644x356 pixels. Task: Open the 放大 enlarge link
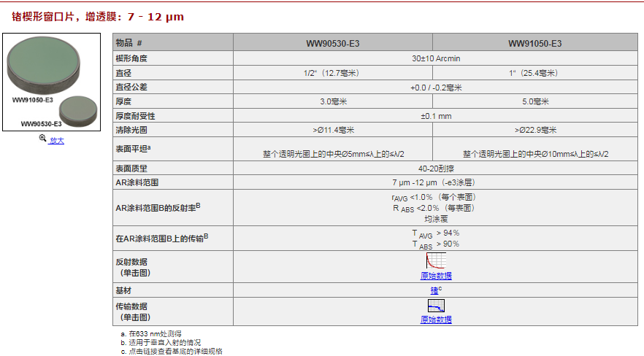56,141
